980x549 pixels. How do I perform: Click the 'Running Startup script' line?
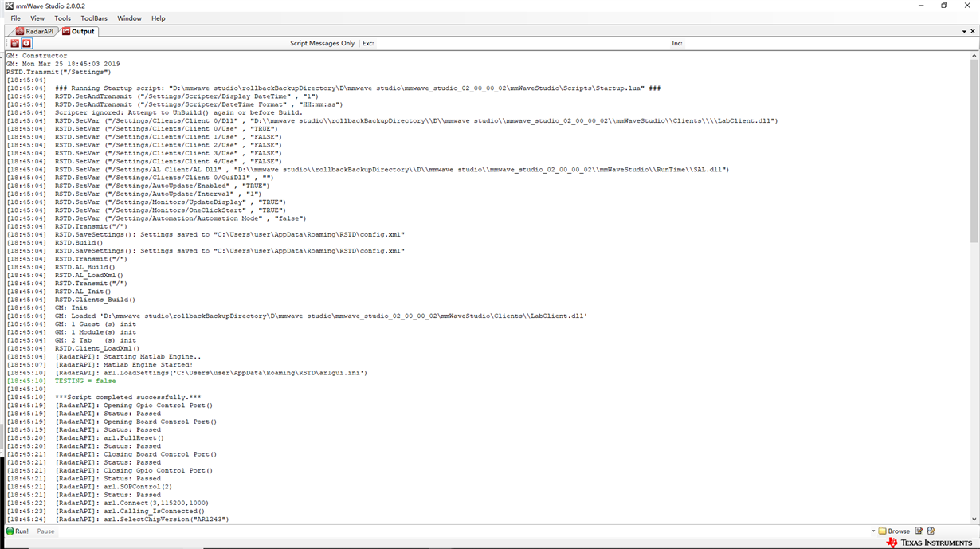click(333, 88)
